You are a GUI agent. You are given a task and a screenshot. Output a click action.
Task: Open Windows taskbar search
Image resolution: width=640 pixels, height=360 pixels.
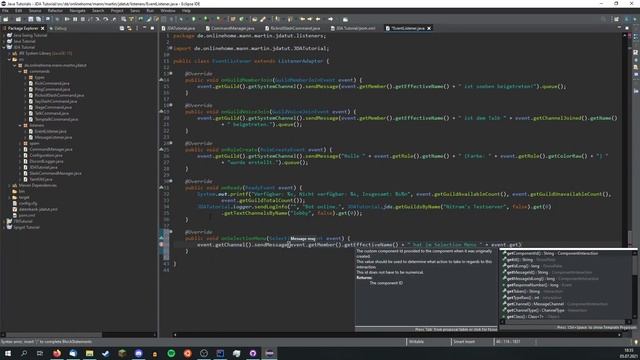click(24, 353)
